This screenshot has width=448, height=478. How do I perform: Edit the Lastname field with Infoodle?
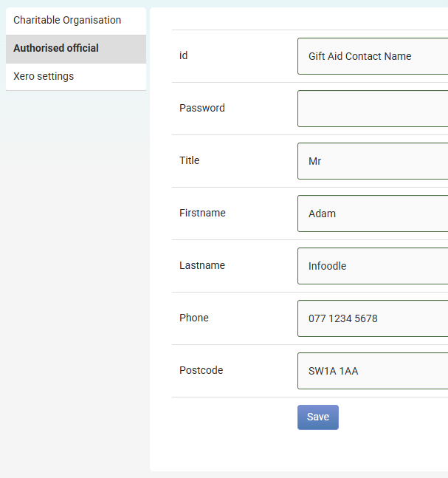(x=373, y=266)
